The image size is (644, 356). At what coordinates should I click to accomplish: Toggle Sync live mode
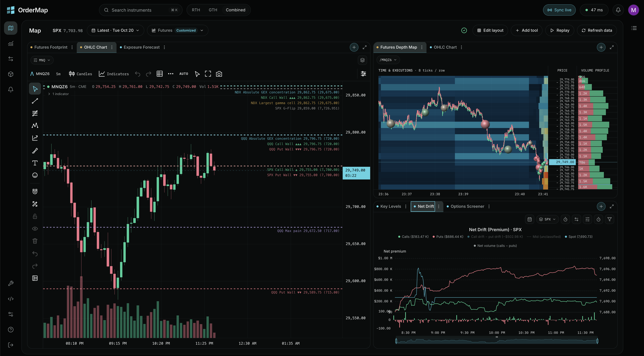click(x=559, y=10)
